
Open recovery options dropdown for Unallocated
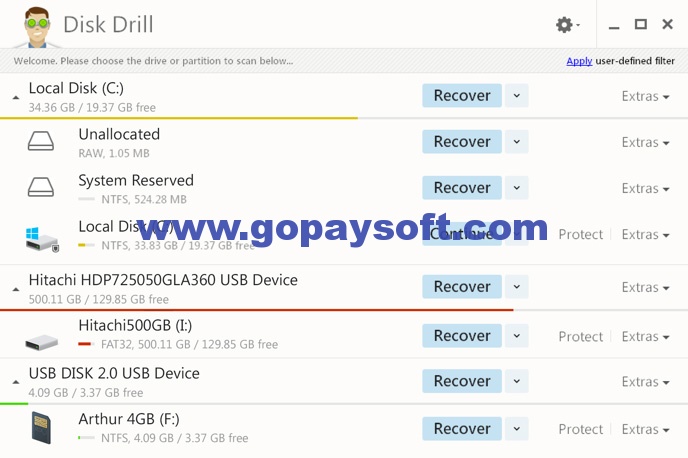pos(517,142)
